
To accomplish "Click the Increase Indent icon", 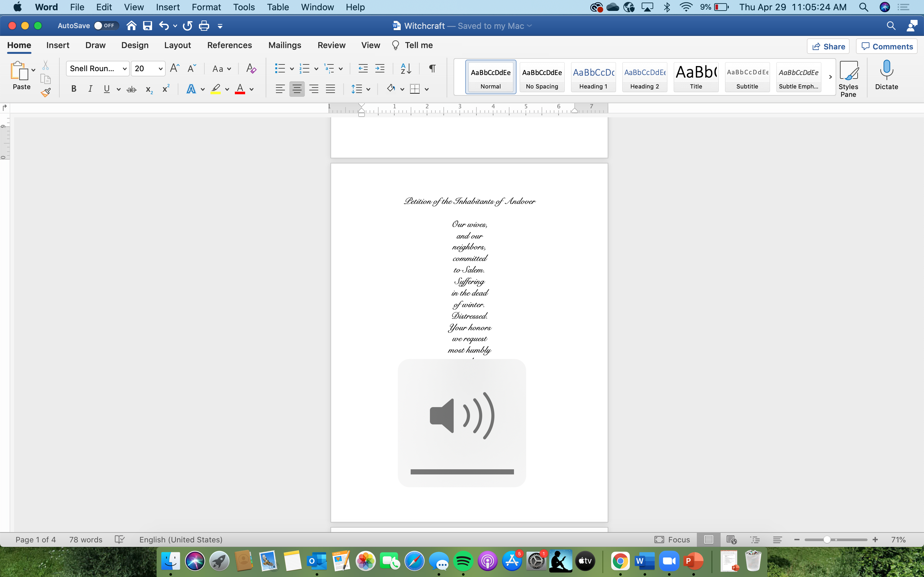I will pyautogui.click(x=380, y=69).
